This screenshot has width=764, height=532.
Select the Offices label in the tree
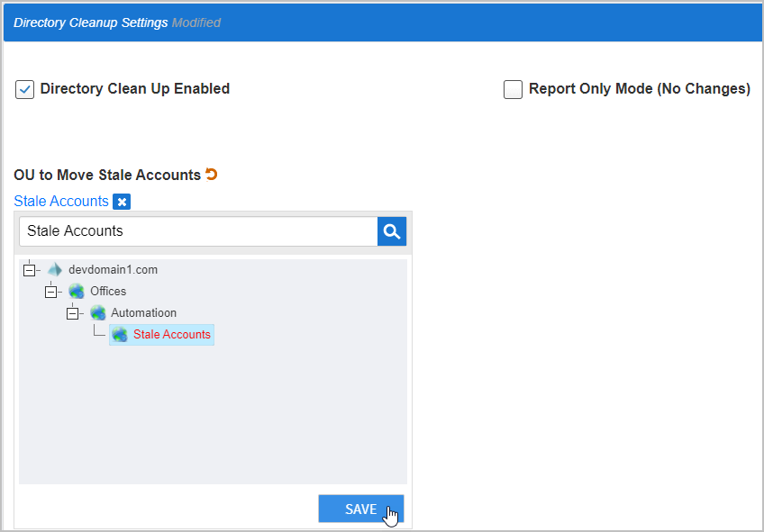tap(108, 292)
